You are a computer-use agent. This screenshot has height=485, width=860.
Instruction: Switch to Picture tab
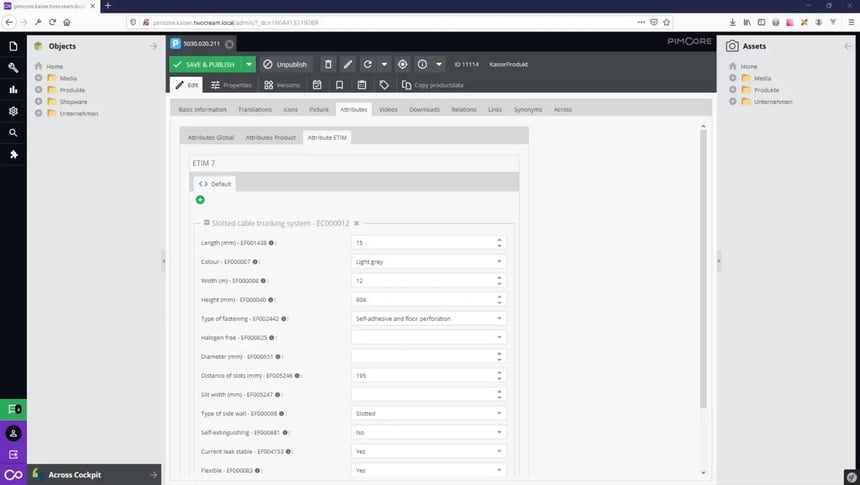[x=319, y=110]
